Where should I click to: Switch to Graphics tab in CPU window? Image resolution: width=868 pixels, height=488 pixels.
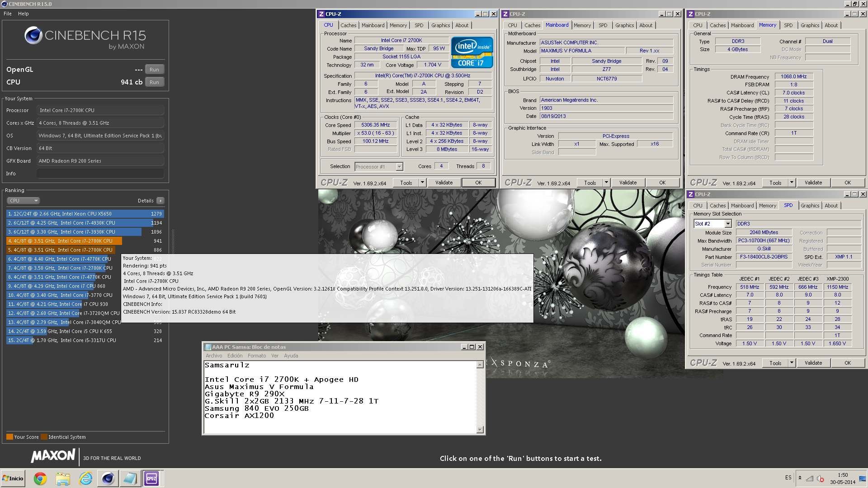tap(440, 25)
